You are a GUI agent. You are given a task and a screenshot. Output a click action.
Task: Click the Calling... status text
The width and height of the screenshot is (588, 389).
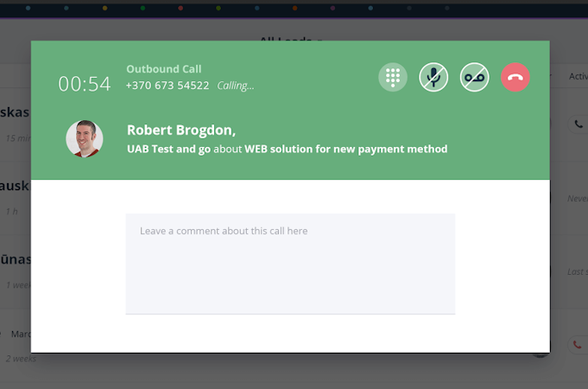point(236,86)
